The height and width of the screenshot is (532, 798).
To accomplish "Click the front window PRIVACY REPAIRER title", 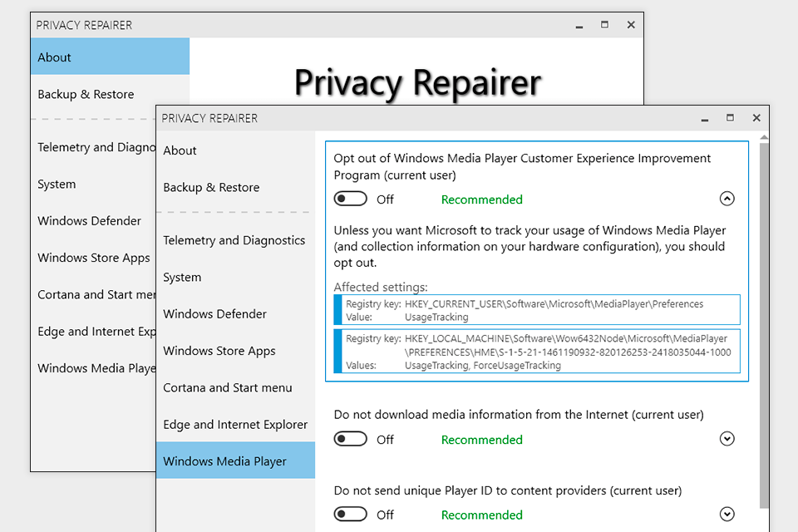I will [x=209, y=119].
